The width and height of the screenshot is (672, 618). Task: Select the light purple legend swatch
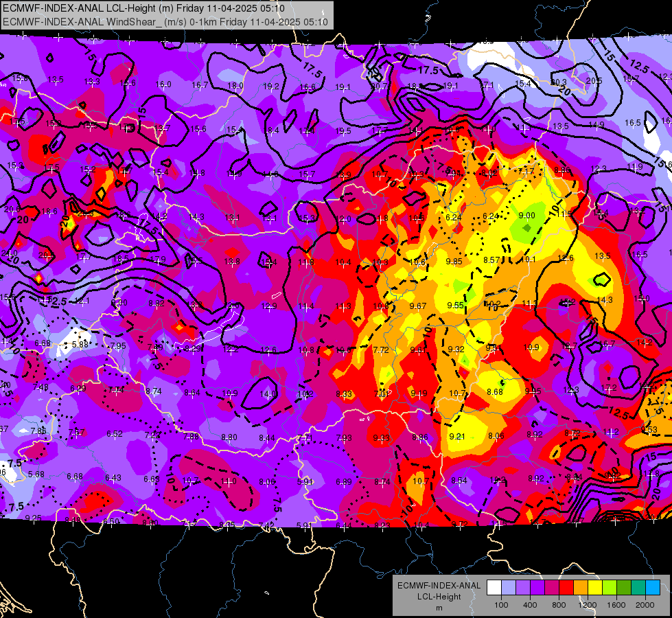point(523,588)
